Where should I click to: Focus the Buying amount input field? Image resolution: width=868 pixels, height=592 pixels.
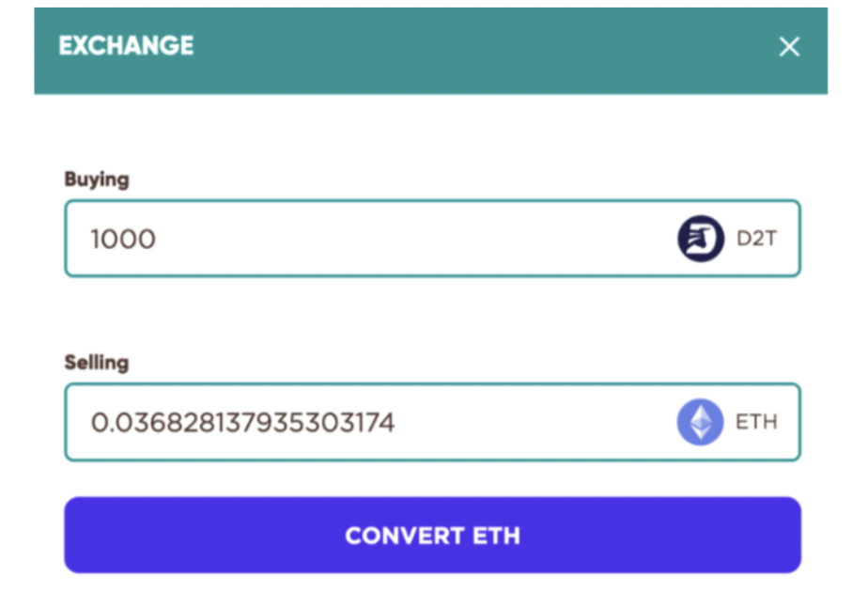pos(433,239)
